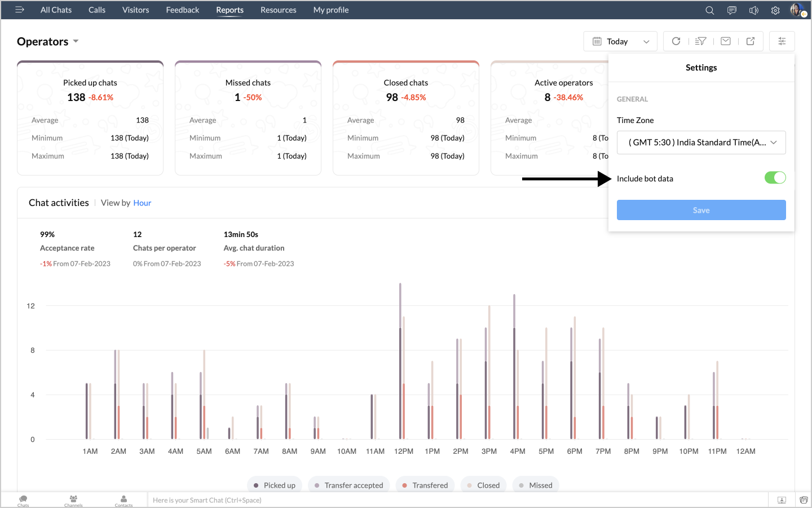812x508 pixels.
Task: Refresh the operators report
Action: (x=676, y=41)
